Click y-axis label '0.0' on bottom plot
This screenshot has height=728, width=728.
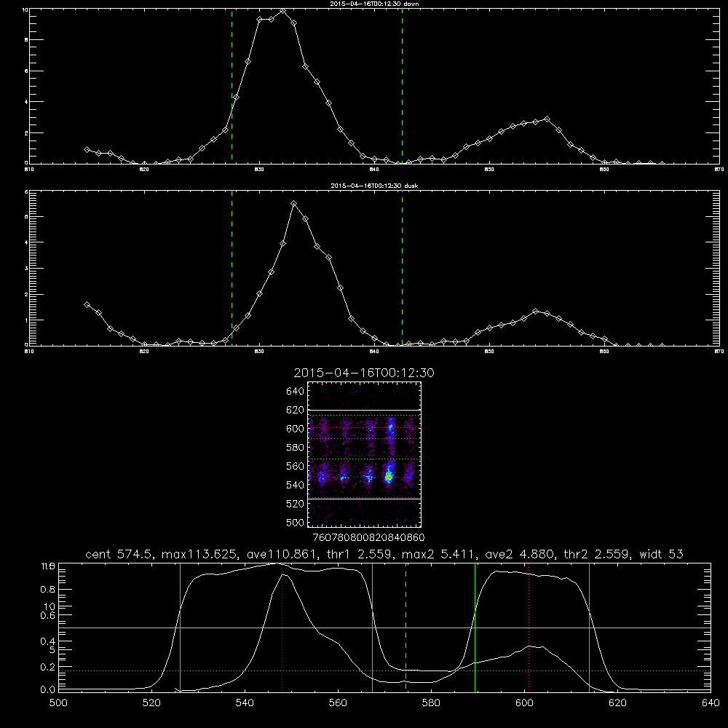[48, 690]
